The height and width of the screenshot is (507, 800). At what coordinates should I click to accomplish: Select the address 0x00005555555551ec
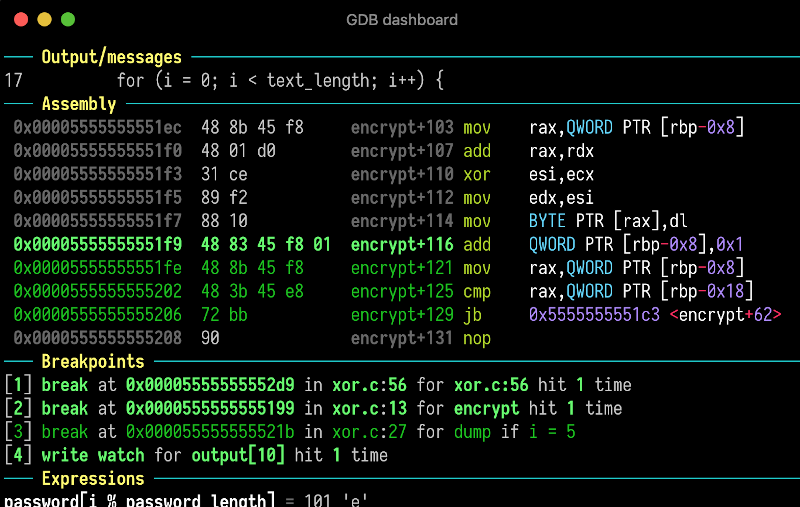(x=98, y=128)
